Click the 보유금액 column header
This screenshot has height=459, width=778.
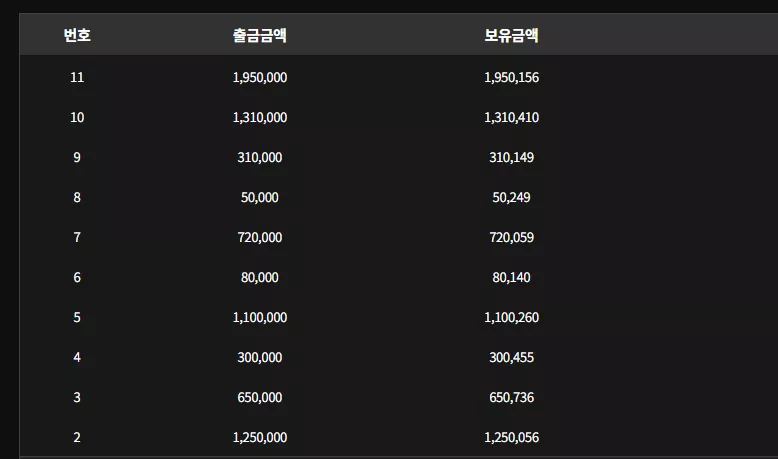(x=511, y=35)
